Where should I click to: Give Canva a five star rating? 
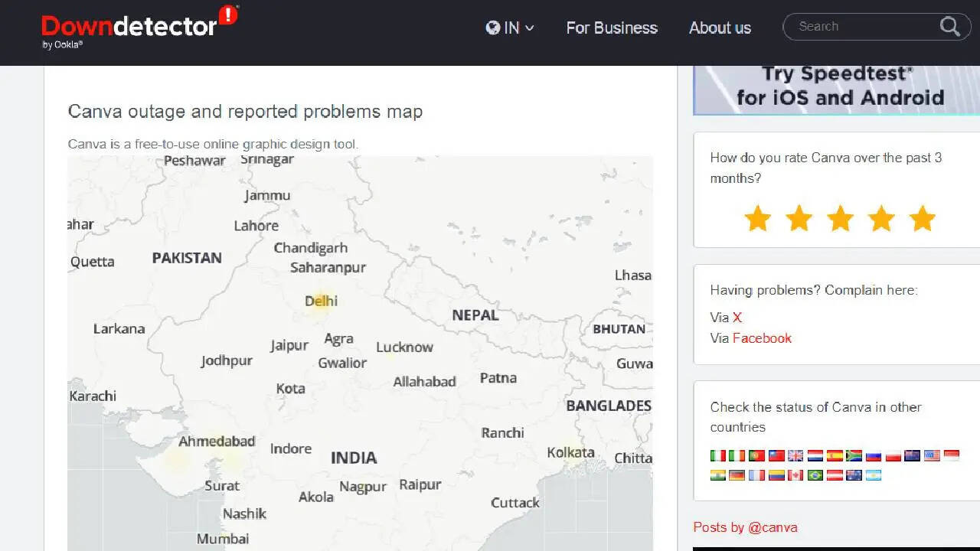(922, 219)
